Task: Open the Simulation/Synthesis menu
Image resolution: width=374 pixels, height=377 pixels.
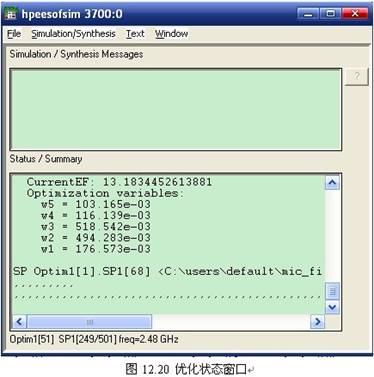Action: tap(73, 34)
